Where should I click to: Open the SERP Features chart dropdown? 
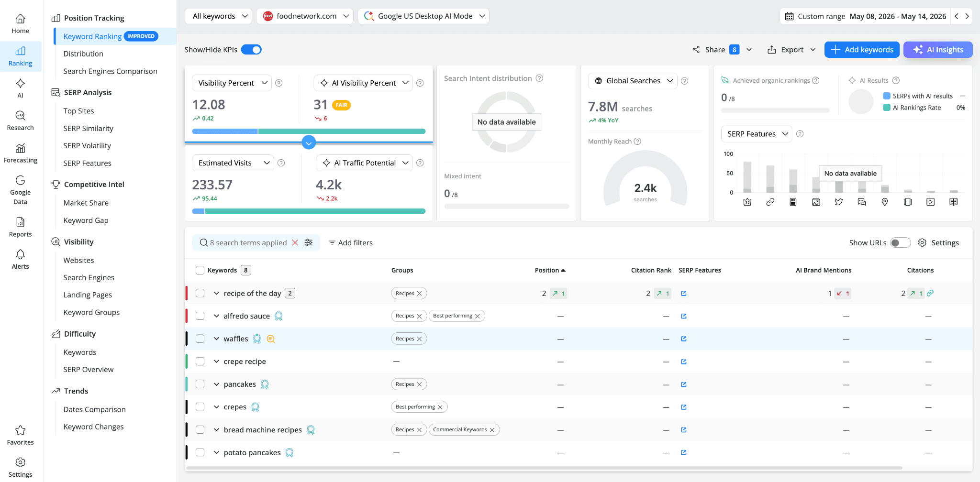(x=757, y=134)
